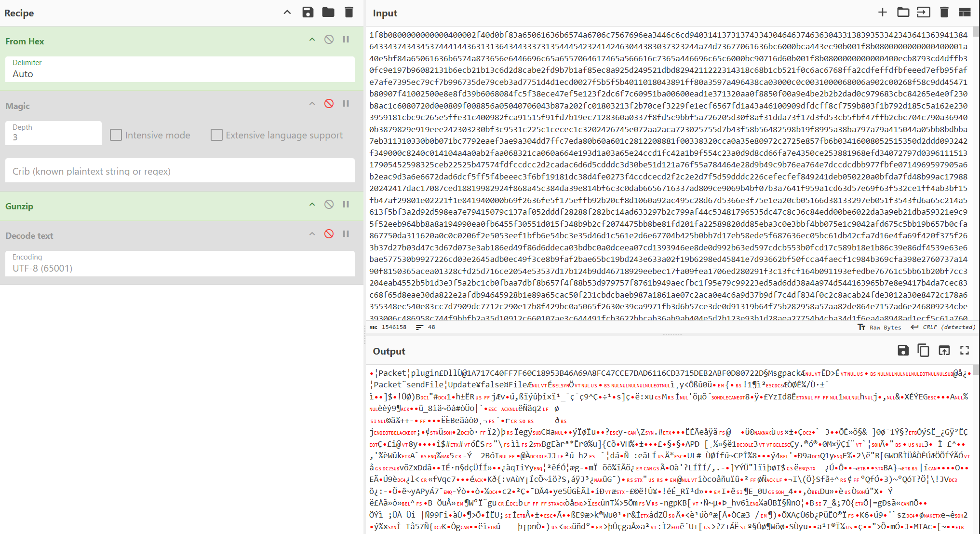Load a recipe via folder icon

click(x=328, y=13)
